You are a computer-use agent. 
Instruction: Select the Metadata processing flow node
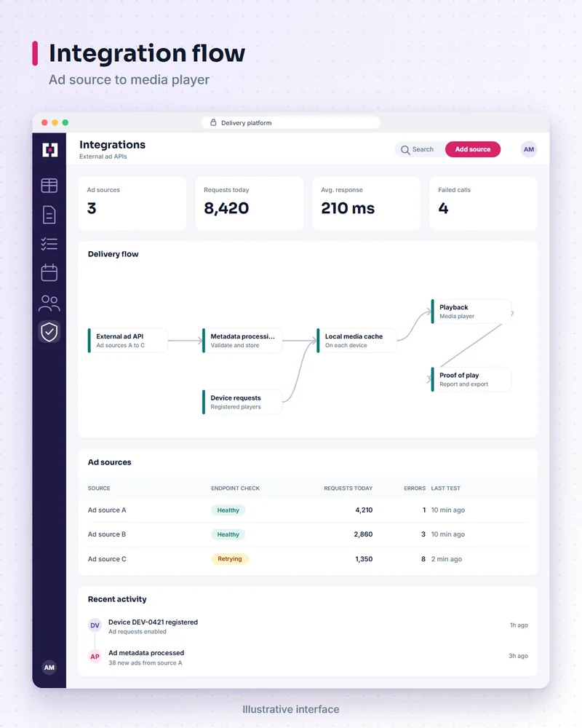(x=242, y=341)
